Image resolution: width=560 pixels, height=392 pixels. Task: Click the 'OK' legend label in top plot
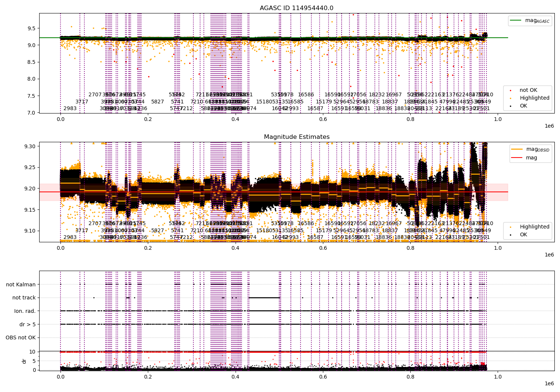pos(523,106)
